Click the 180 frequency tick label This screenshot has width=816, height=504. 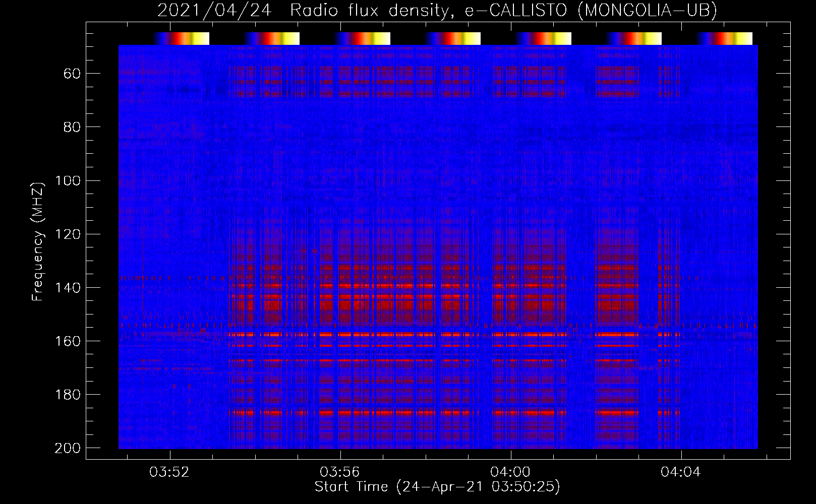click(68, 394)
